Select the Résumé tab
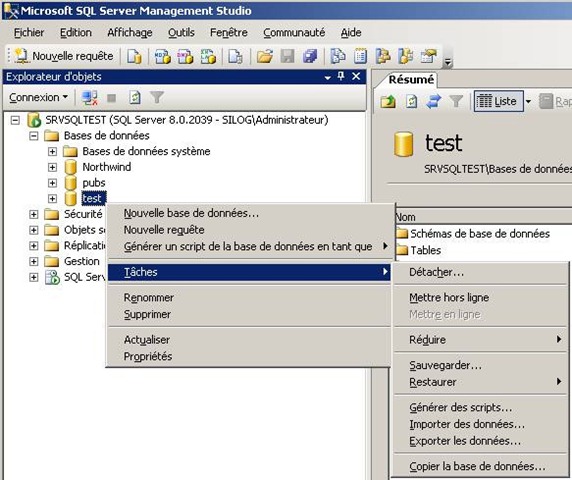The image size is (572, 480). click(x=411, y=79)
